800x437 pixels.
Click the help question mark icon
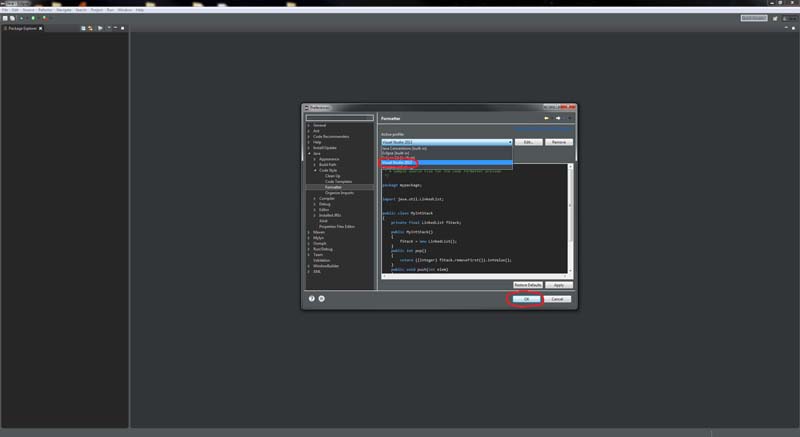[x=312, y=299]
